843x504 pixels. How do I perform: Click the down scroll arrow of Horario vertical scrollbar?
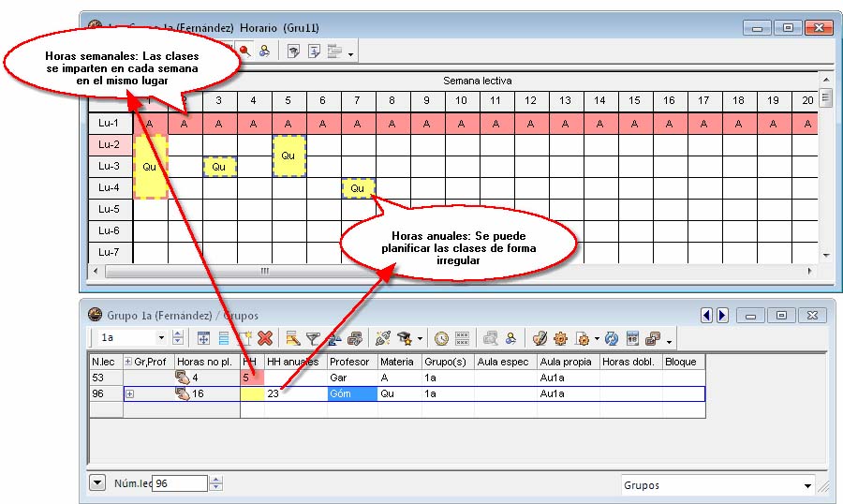point(826,256)
